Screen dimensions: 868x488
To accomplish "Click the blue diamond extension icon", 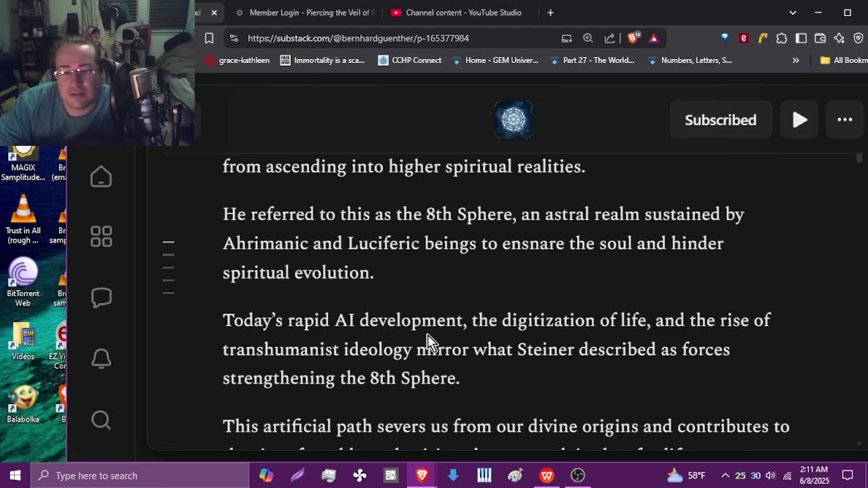I will point(725,39).
